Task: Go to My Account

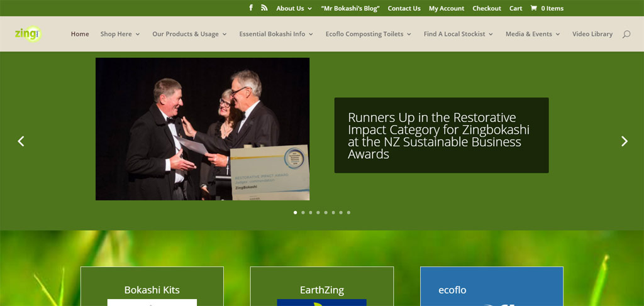Action: click(447, 8)
